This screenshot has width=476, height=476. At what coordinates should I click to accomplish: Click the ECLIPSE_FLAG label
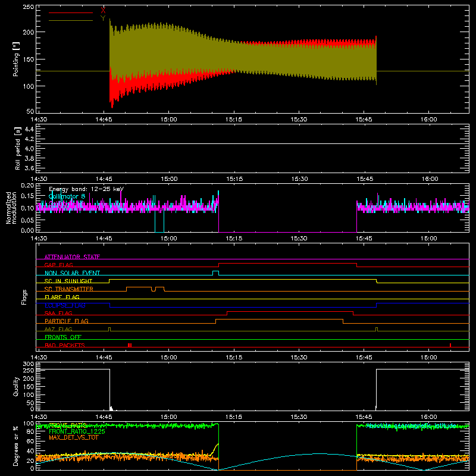[65, 305]
